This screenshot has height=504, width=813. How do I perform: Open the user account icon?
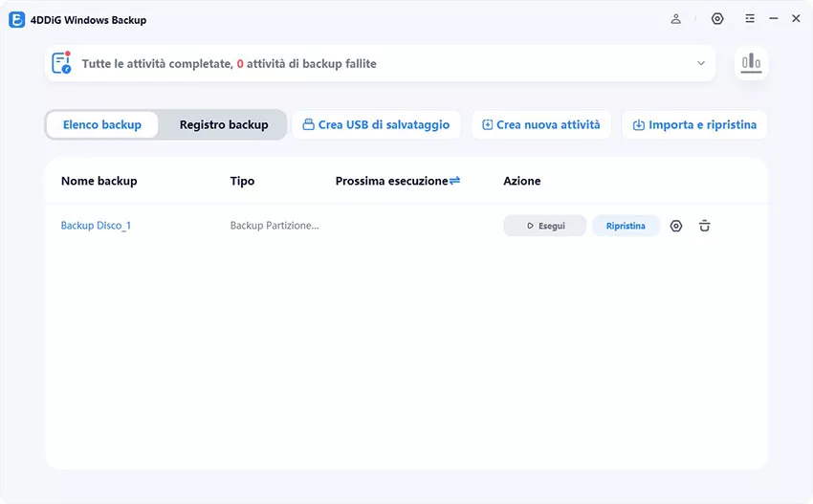tap(676, 19)
